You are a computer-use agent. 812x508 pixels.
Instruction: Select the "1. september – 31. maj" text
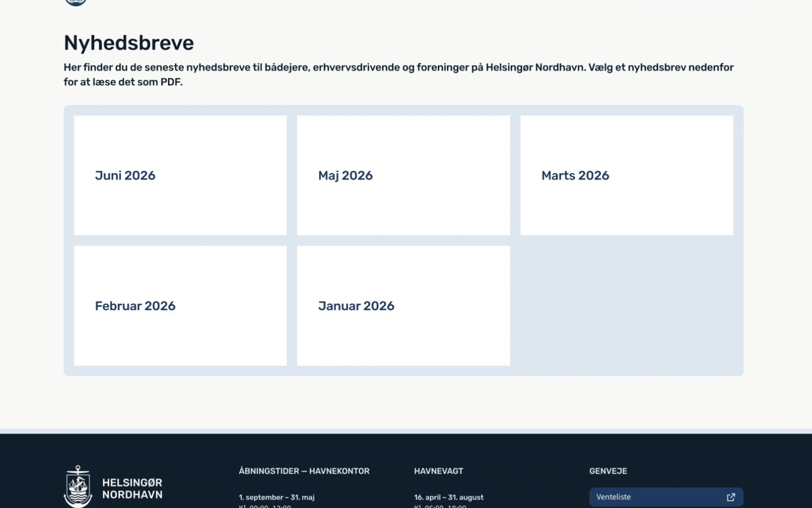(277, 497)
